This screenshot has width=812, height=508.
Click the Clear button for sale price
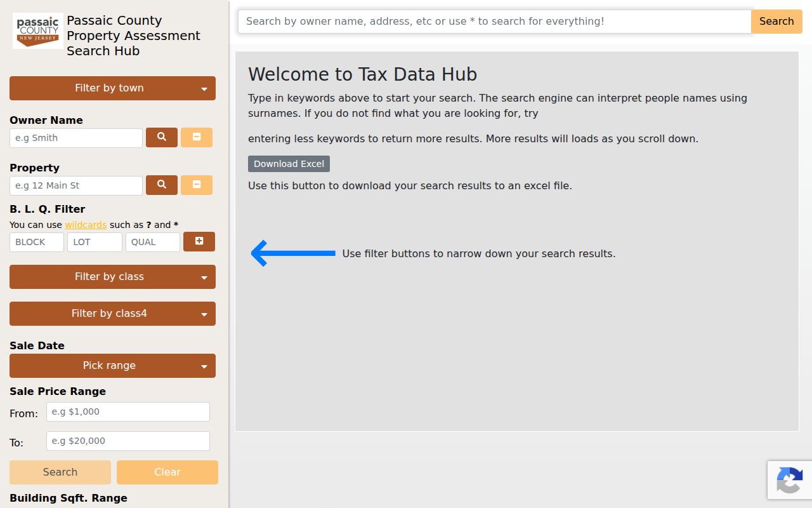(167, 472)
